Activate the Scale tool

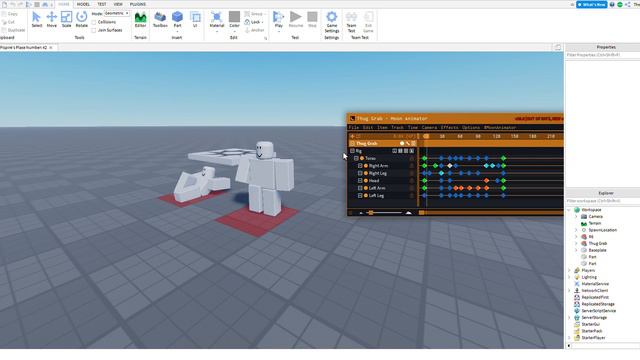[66, 19]
